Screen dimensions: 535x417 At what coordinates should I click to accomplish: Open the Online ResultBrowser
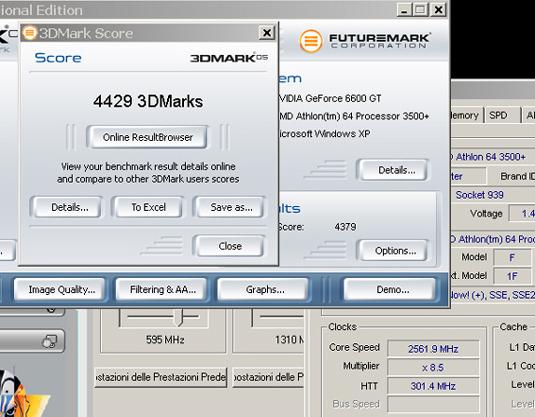(x=147, y=137)
